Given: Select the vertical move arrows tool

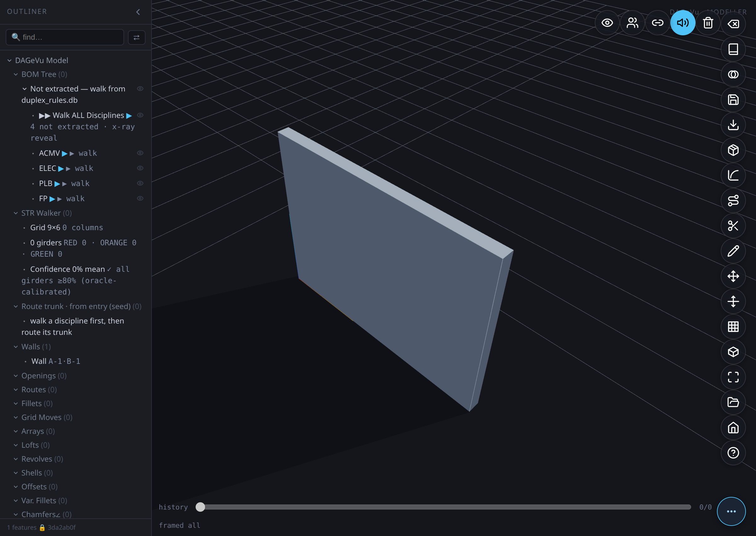Looking at the screenshot, I should pos(733,301).
